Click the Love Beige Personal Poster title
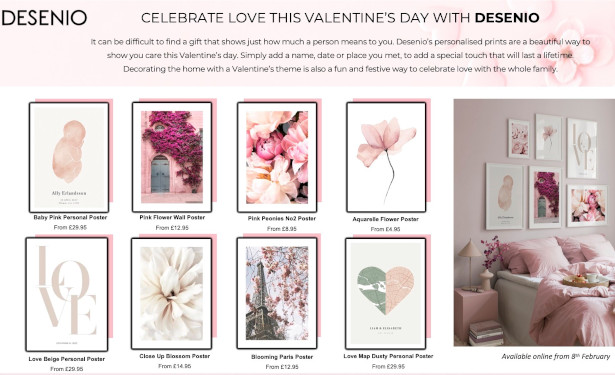Screen dimensions: 615x375 tap(67, 359)
